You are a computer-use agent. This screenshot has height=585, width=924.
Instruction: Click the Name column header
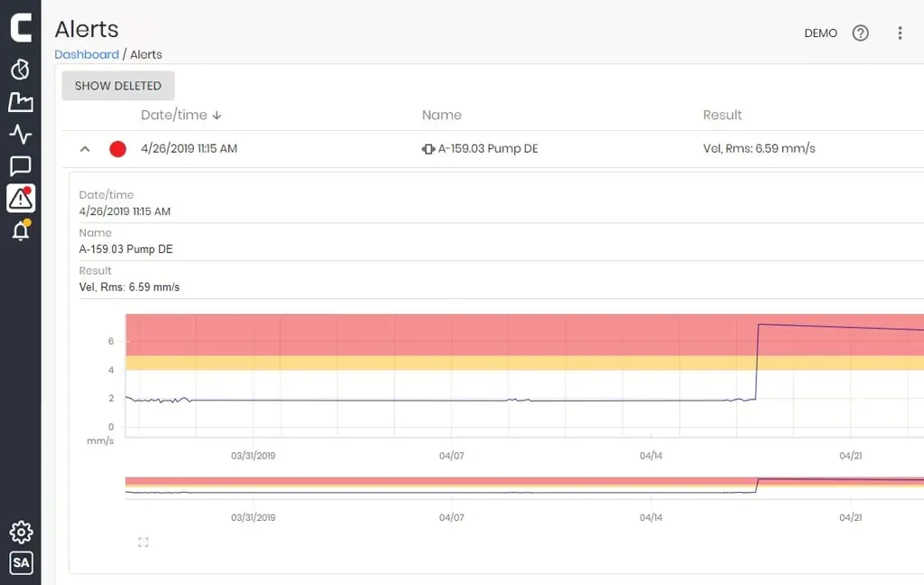(x=441, y=116)
